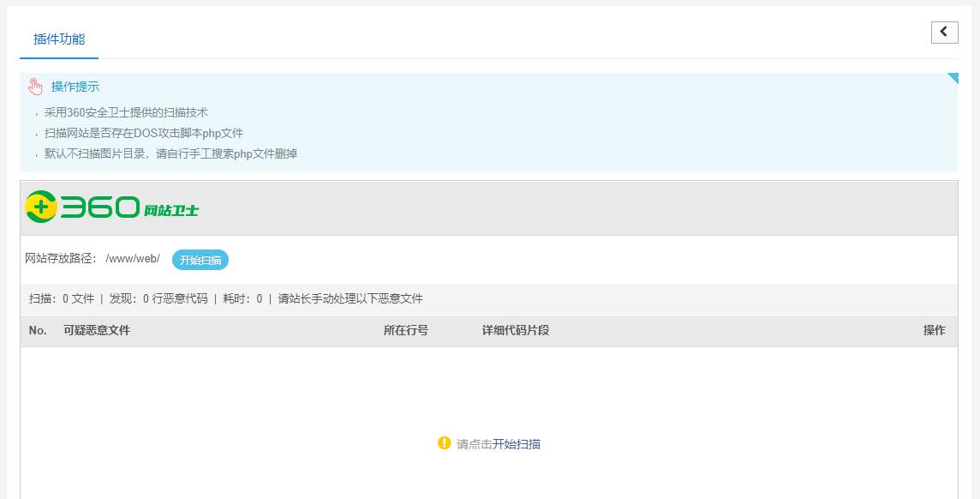Click the /www/web/ path value
This screenshot has height=499, width=980.
pyautogui.click(x=133, y=259)
